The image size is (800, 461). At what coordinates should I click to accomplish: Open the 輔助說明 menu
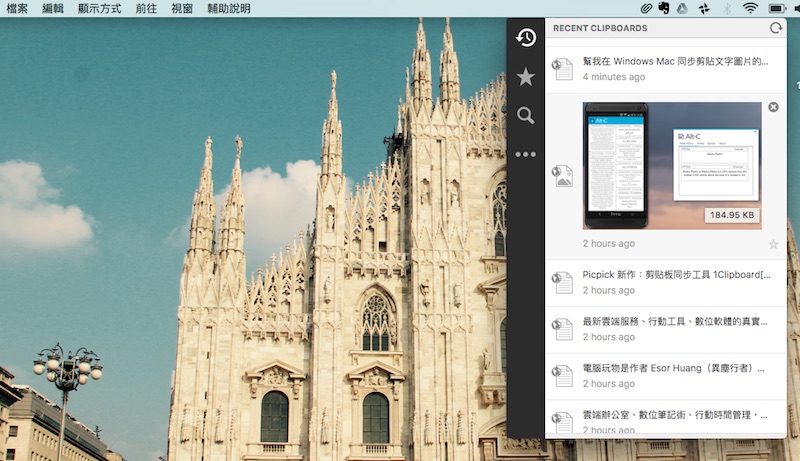[229, 8]
